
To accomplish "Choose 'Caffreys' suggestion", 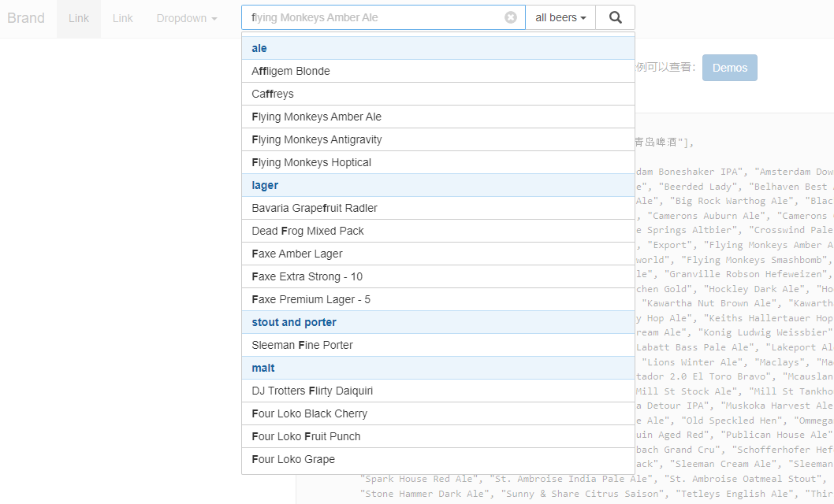I will [x=438, y=94].
